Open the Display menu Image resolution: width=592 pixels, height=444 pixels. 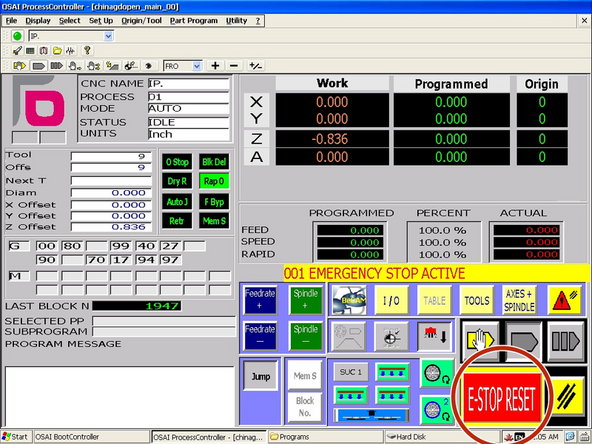pos(38,21)
